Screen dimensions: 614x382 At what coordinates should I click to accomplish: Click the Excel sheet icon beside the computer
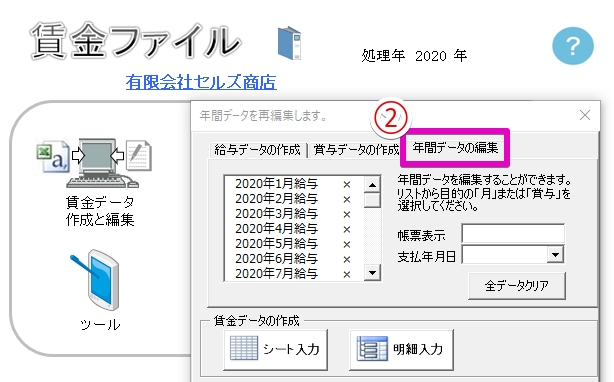(53, 157)
